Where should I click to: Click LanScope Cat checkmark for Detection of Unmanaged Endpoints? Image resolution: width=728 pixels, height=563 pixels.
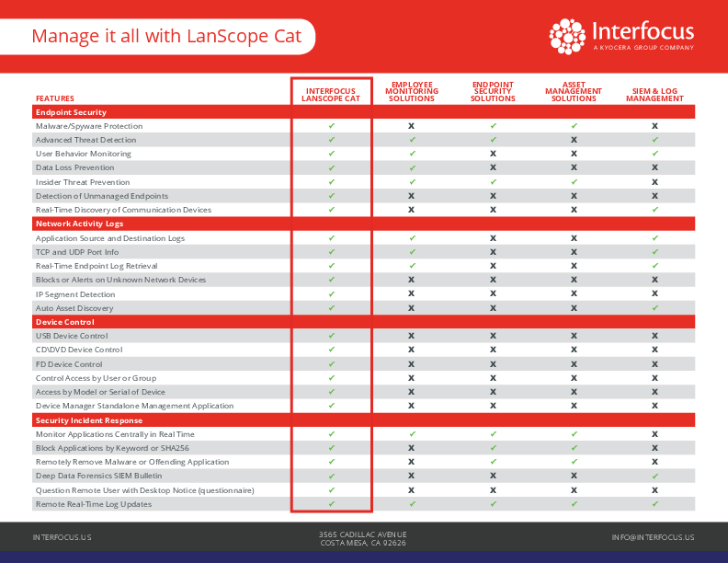[x=332, y=196]
